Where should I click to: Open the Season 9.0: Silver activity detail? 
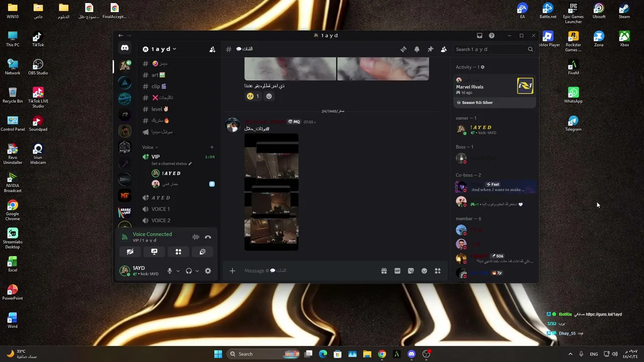click(495, 103)
